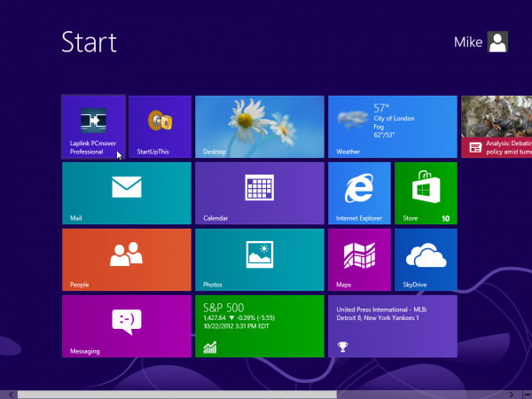Open the Calendar tile

pos(260,193)
